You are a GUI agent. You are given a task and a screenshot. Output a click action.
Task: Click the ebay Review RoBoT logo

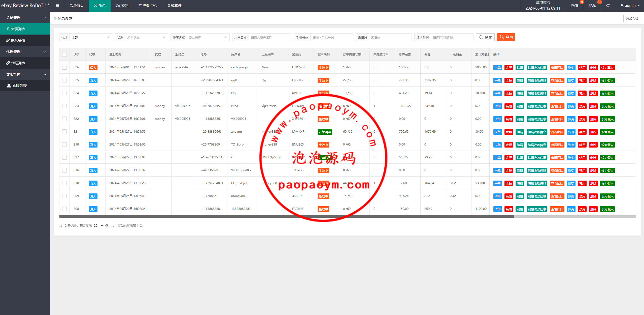pyautogui.click(x=25, y=5)
